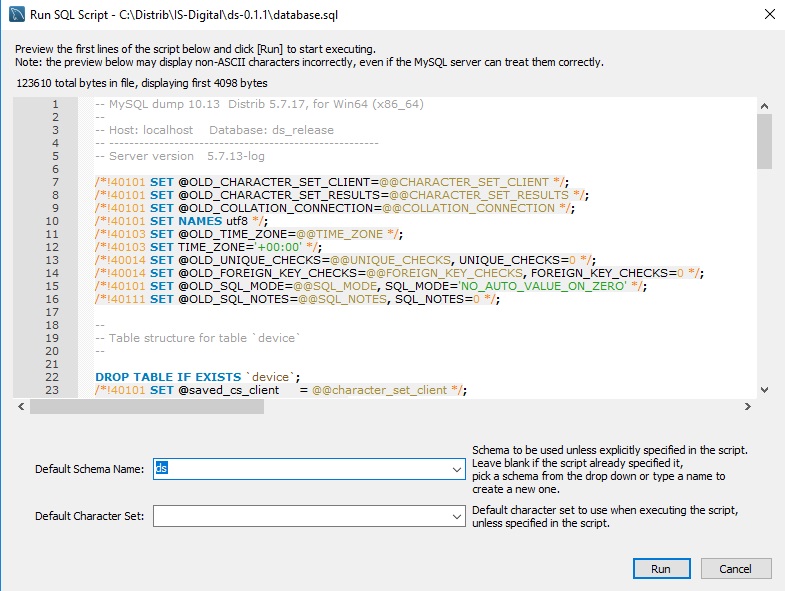This screenshot has height=591, width=785.
Task: Click the vertical scrollbar up arrow
Action: 764,106
